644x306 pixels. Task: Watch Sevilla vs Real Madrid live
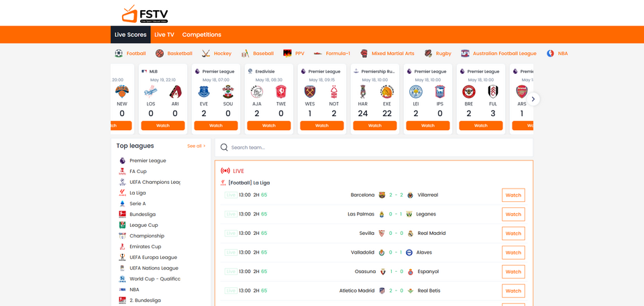(513, 234)
